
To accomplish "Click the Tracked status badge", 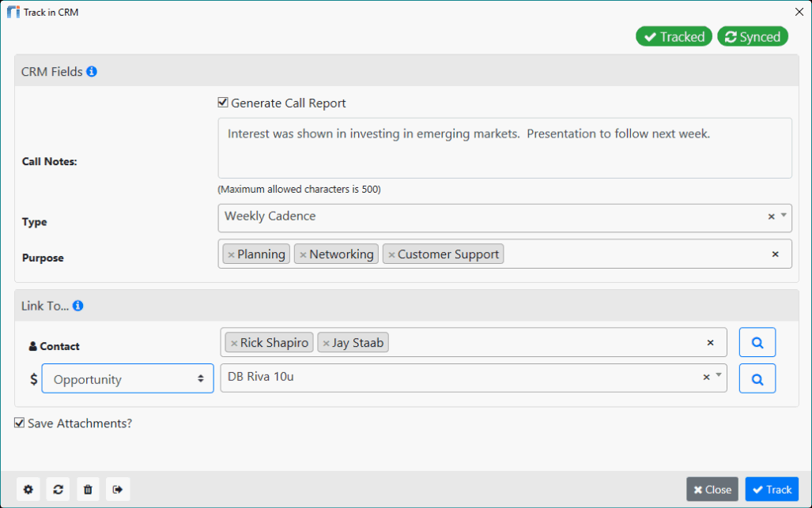I will pos(674,36).
